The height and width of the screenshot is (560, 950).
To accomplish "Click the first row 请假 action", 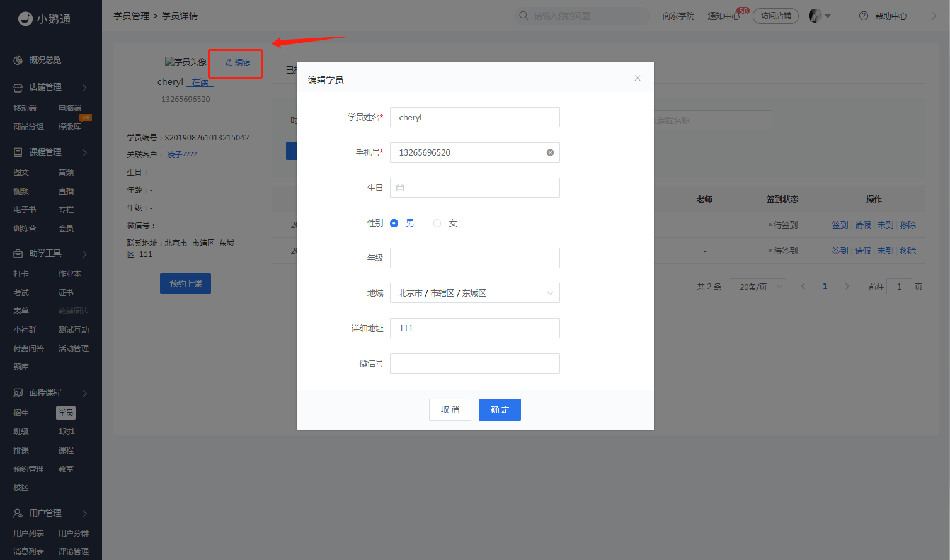I will pyautogui.click(x=862, y=225).
